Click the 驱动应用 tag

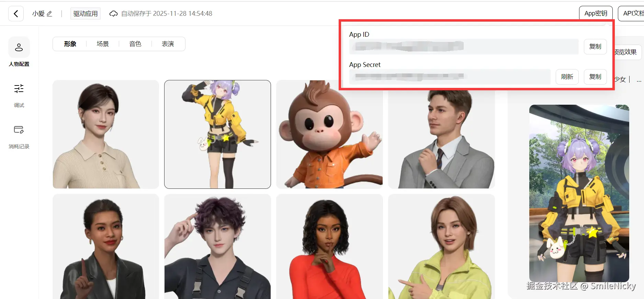(x=86, y=14)
